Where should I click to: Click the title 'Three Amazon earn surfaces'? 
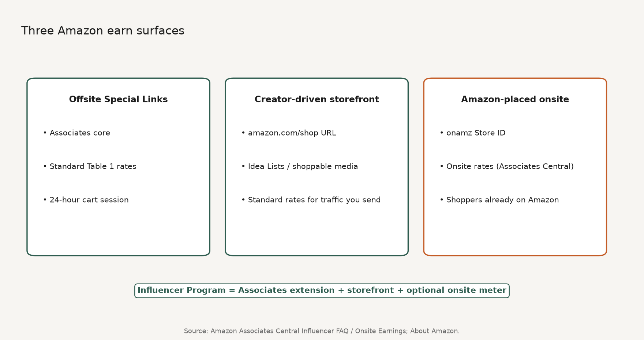[x=102, y=31]
